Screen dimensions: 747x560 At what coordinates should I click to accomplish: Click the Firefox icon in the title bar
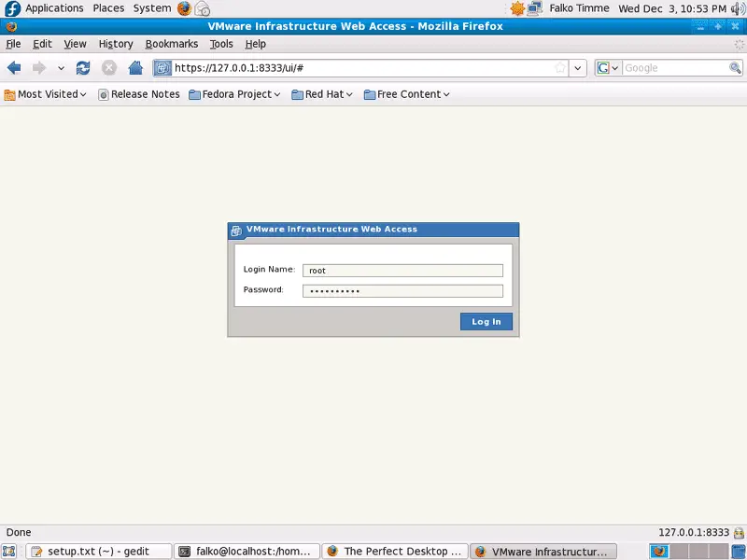(x=11, y=27)
